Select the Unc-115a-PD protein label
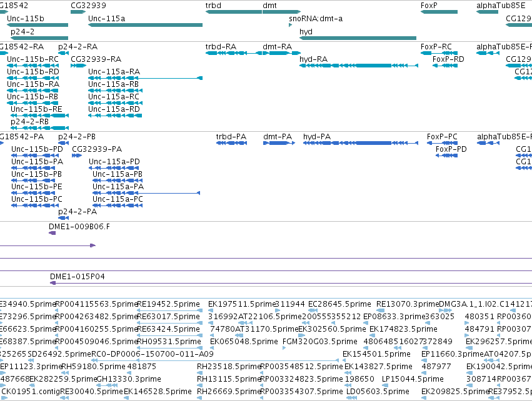 point(114,162)
